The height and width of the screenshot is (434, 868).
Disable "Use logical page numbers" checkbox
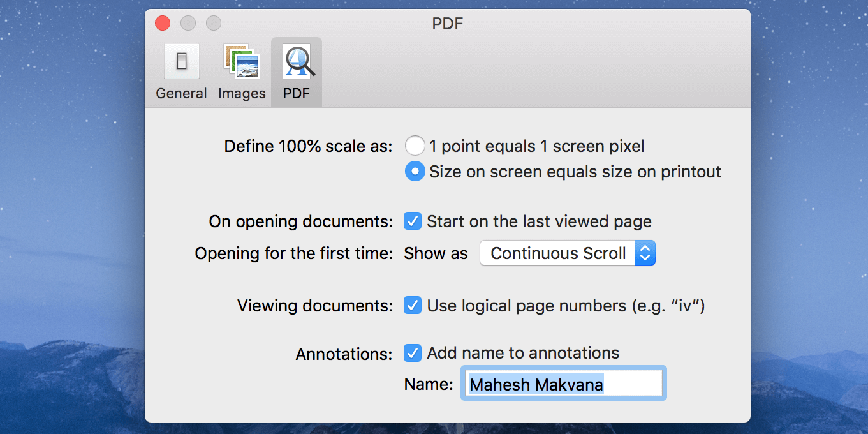point(413,306)
